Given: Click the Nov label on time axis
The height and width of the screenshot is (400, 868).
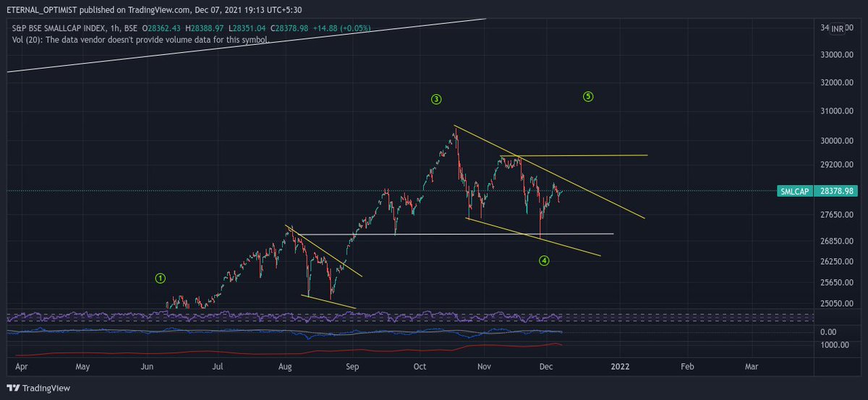Looking at the screenshot, I should 485,367.
